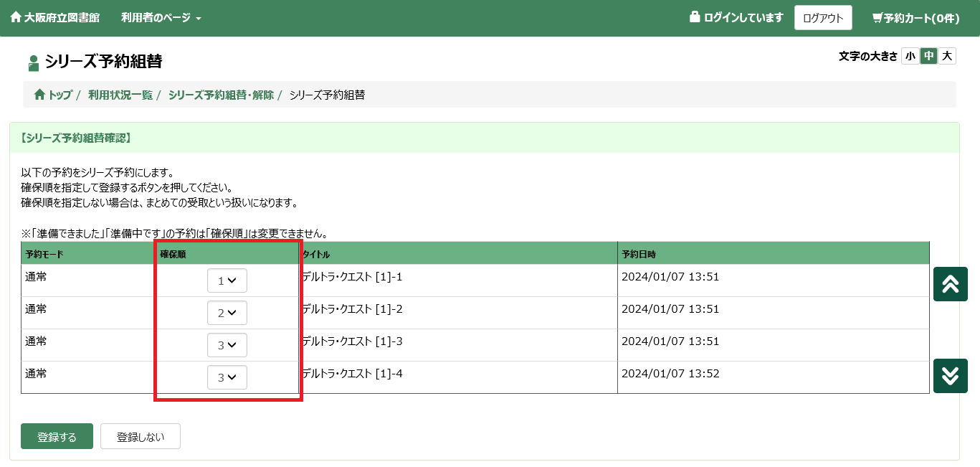Screen dimensions: 980x467
Task: Set text size to 大
Action: 947,56
